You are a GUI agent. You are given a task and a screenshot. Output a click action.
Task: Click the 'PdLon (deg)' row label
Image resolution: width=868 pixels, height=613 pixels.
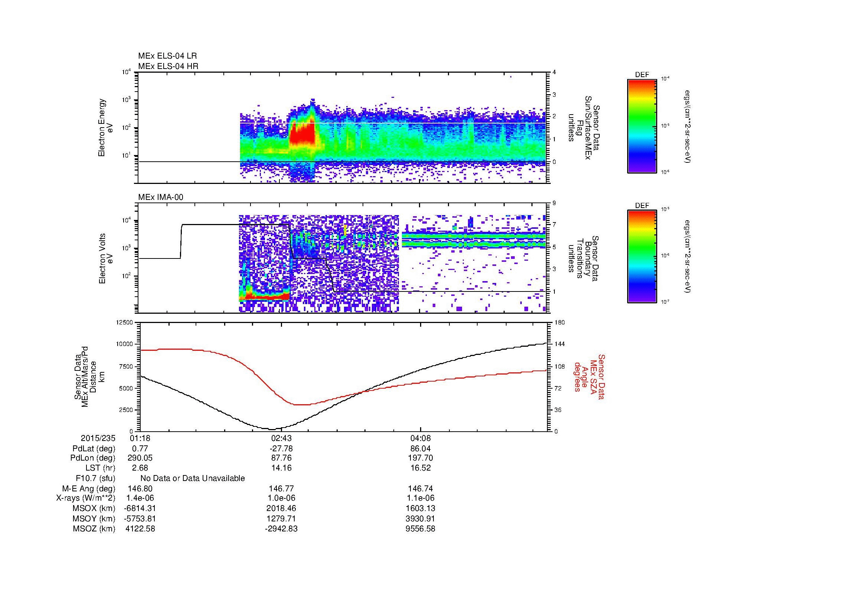[94, 458]
